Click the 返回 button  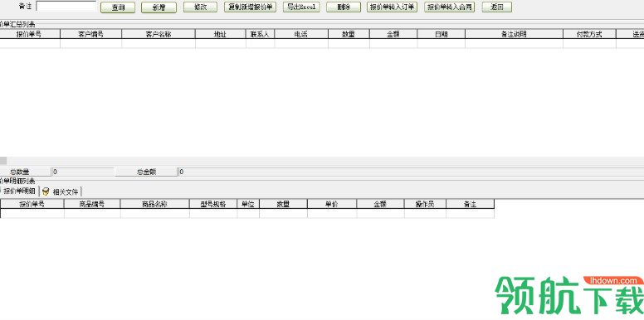pos(497,7)
